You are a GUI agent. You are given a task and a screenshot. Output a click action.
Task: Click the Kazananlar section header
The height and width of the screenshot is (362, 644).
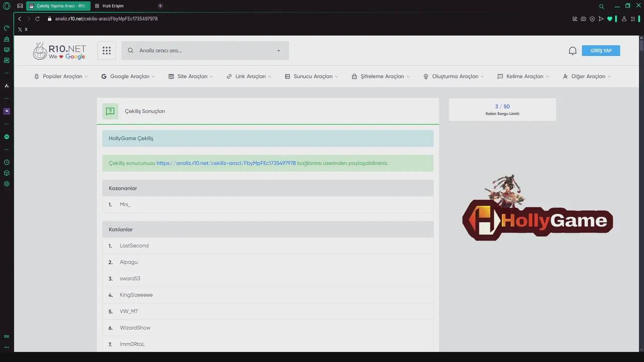268,188
